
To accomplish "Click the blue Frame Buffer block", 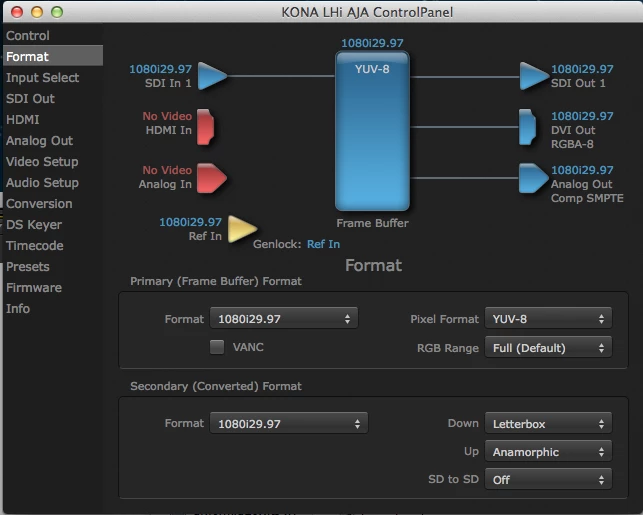I will coord(372,131).
